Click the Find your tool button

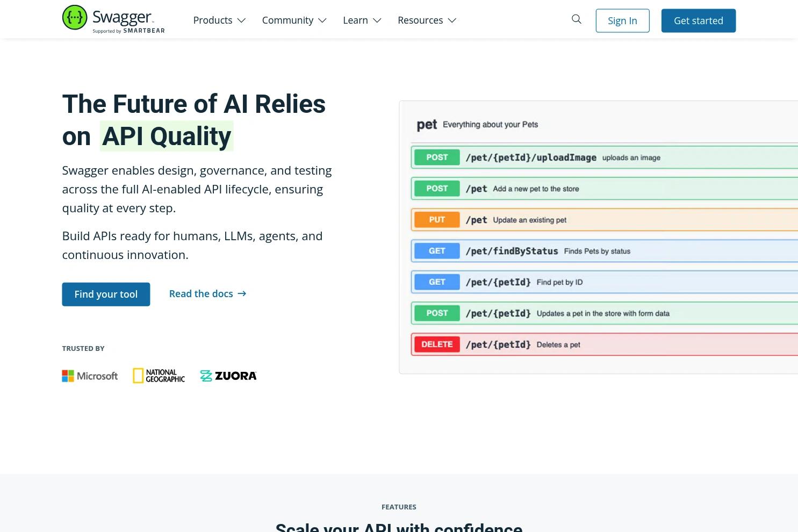(x=106, y=294)
